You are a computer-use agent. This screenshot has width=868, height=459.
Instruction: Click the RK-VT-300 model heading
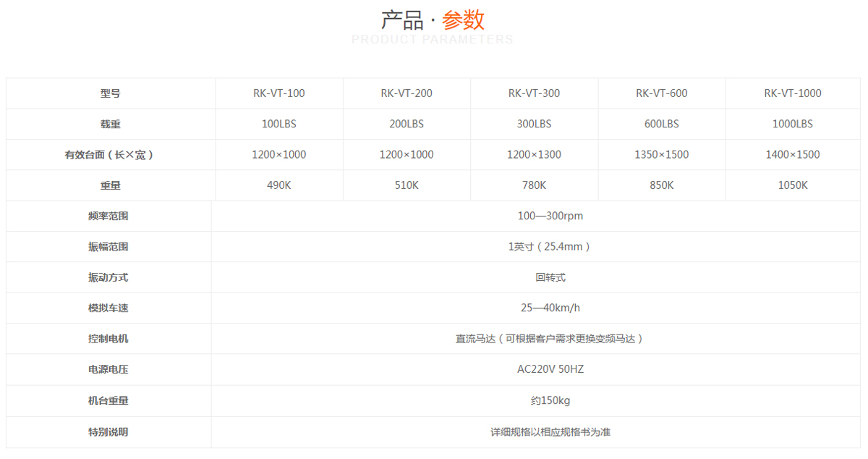(x=534, y=93)
